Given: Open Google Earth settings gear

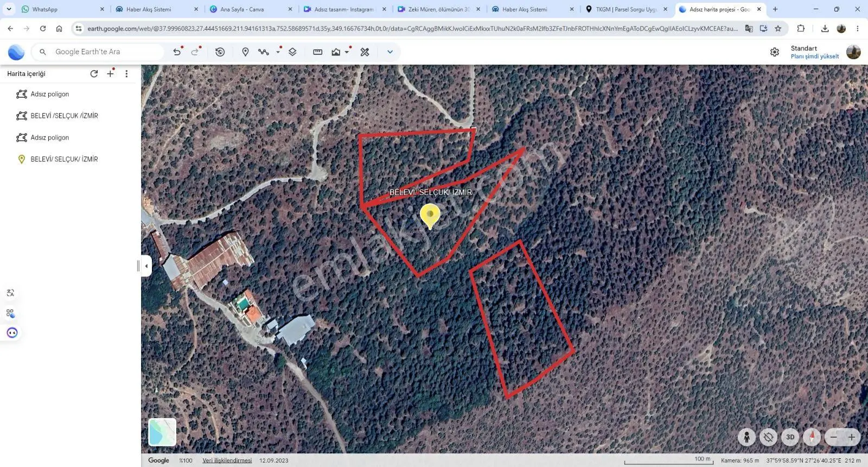Looking at the screenshot, I should pos(775,52).
